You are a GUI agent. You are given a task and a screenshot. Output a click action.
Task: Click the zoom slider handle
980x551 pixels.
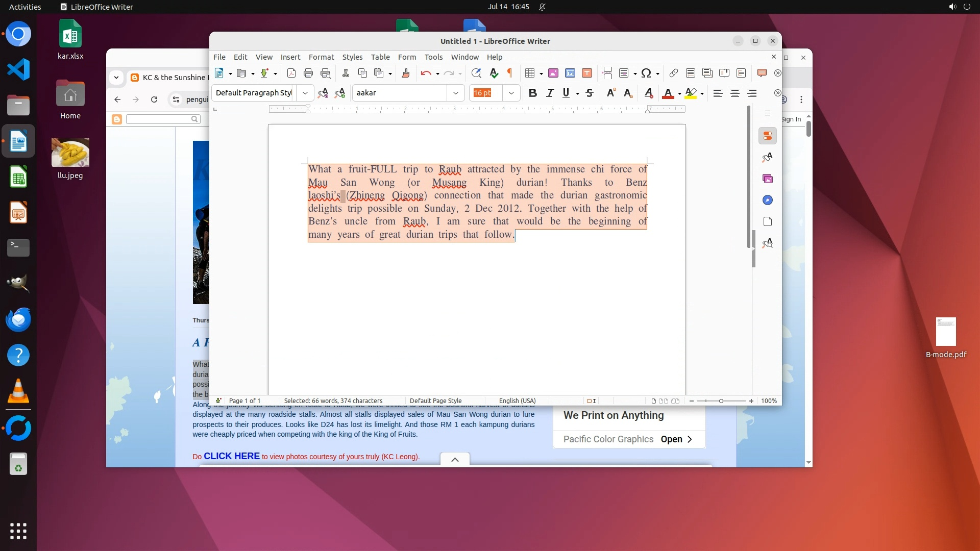(x=721, y=401)
